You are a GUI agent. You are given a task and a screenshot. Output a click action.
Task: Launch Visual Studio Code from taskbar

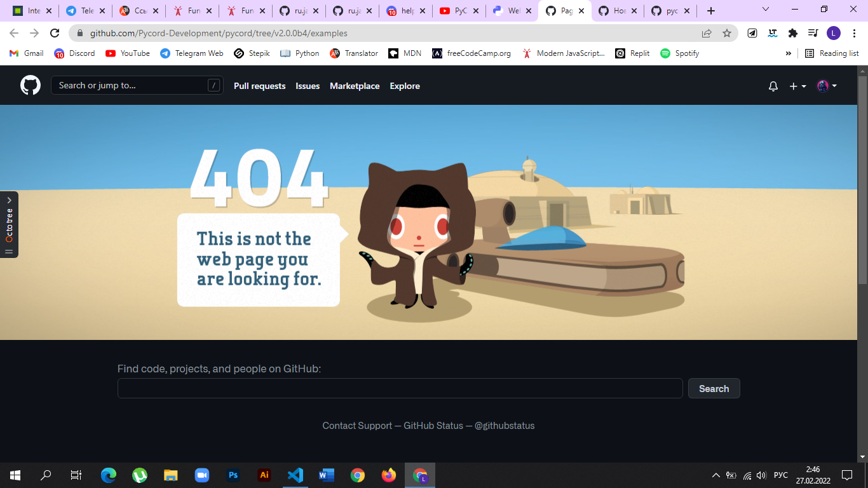pos(295,475)
